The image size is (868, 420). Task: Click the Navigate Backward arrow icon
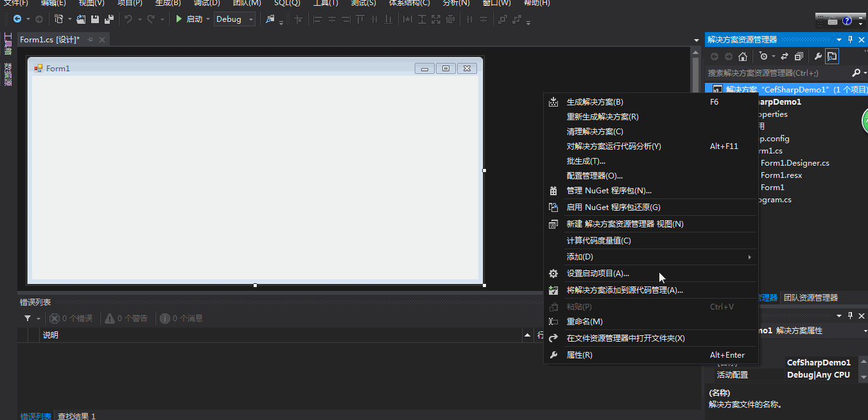coord(17,19)
